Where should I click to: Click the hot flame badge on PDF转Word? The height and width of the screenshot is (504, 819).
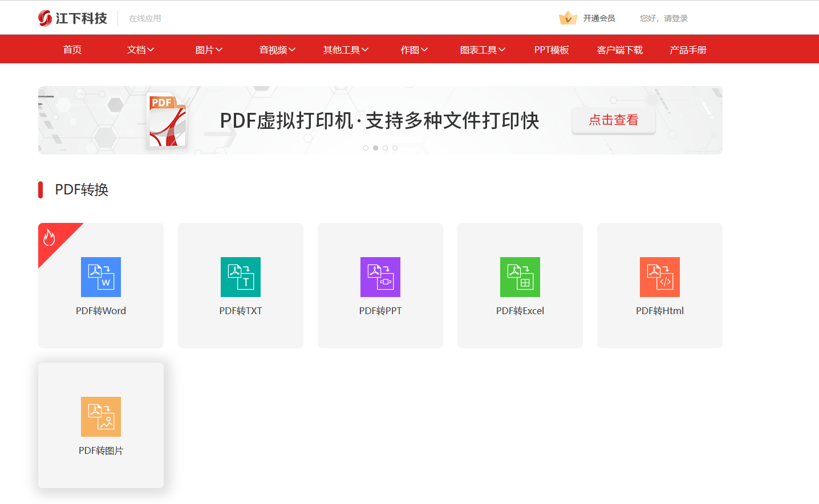[x=49, y=237]
